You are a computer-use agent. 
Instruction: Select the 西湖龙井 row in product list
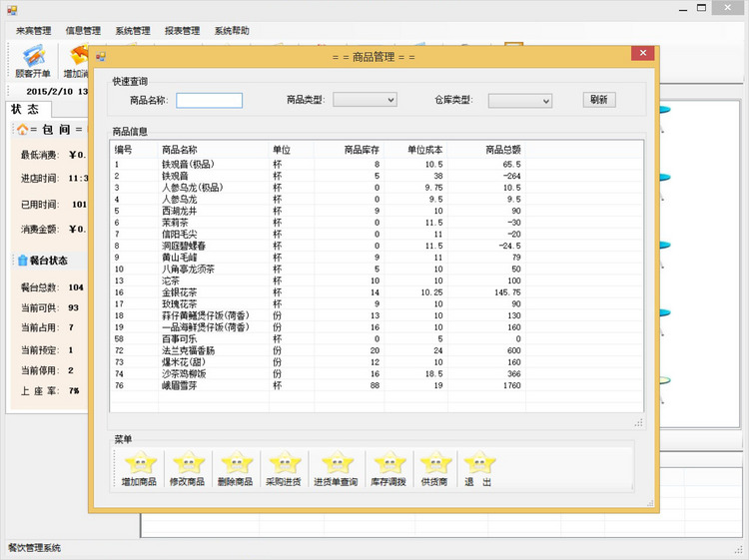pyautogui.click(x=180, y=211)
